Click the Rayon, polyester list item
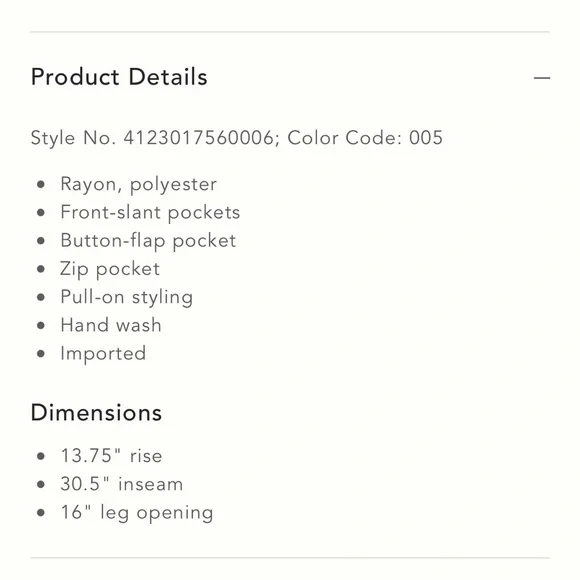 pyautogui.click(x=138, y=184)
